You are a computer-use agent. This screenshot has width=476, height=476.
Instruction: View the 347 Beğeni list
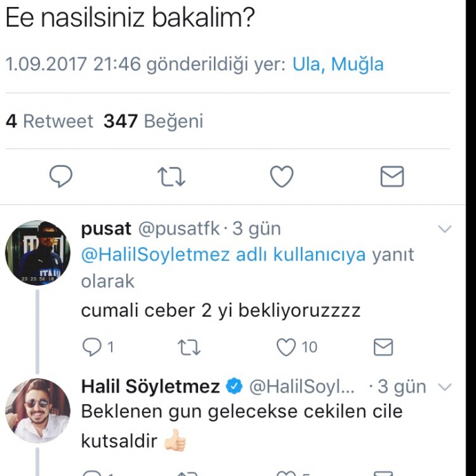pos(153,121)
